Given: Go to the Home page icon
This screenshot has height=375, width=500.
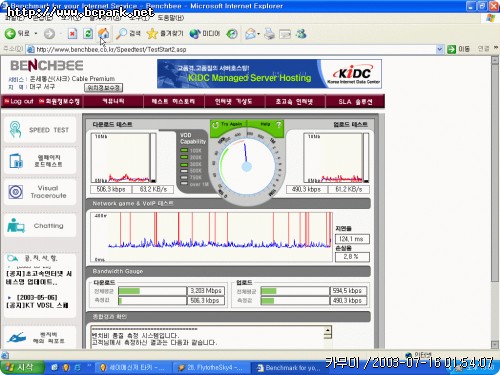Looking at the screenshot, I should (x=104, y=33).
